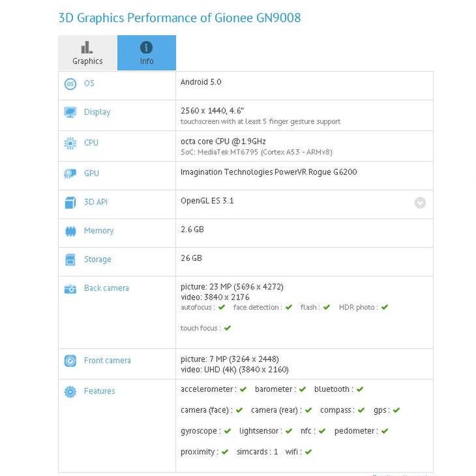This screenshot has width=476, height=476.
Task: Click the 2560 x 1440, 4.6" value
Action: coord(212,111)
